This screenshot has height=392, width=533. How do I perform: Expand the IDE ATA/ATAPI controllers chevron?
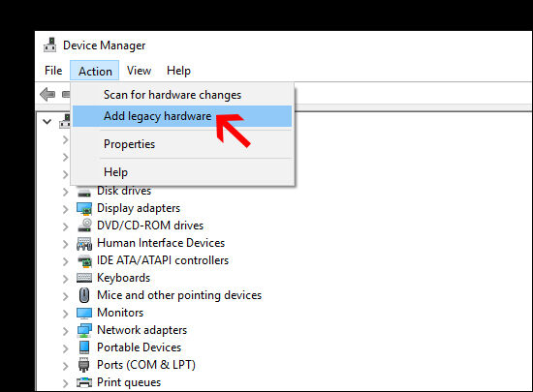(66, 261)
